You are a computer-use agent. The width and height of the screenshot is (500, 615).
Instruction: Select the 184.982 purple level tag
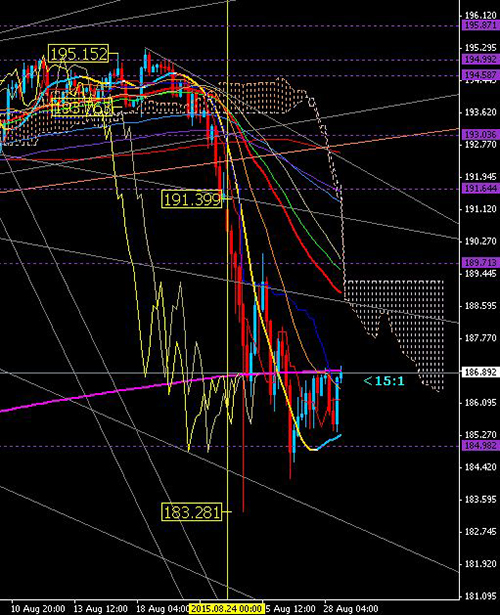(x=480, y=446)
